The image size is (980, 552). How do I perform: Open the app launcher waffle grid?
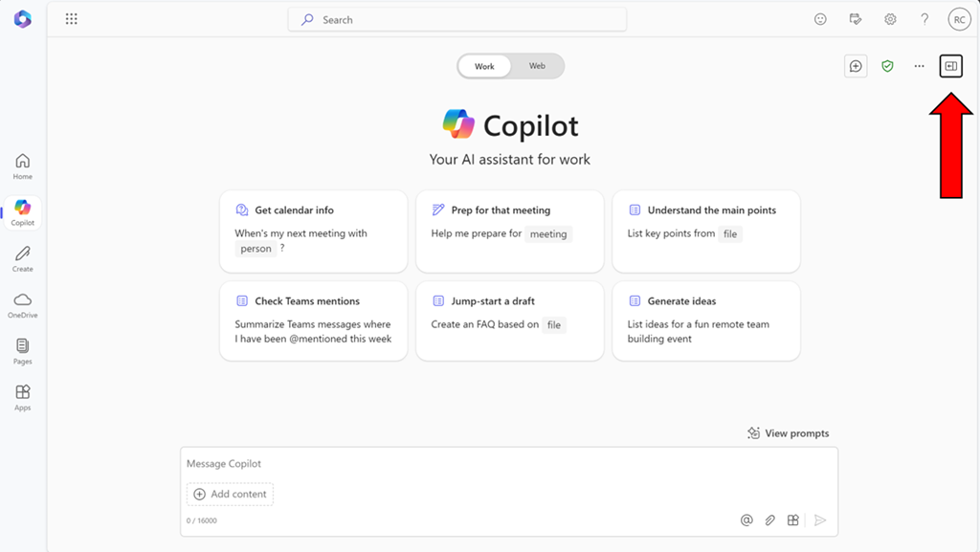(72, 19)
